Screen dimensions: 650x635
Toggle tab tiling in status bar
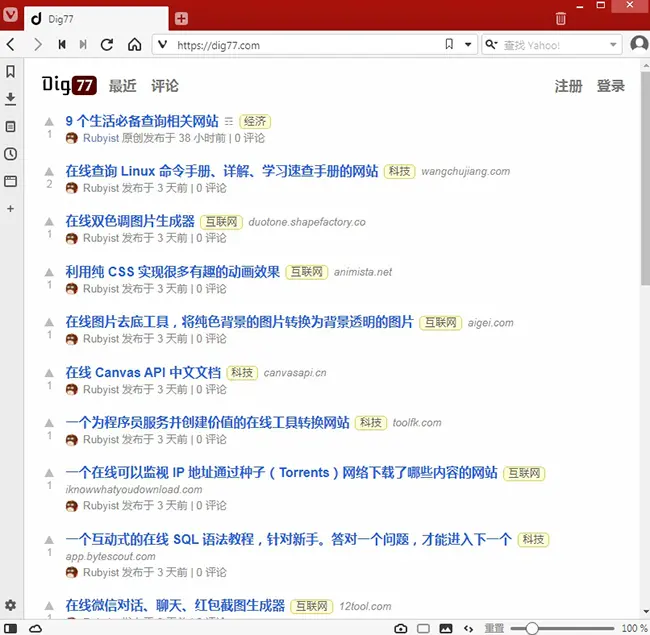tap(423, 628)
